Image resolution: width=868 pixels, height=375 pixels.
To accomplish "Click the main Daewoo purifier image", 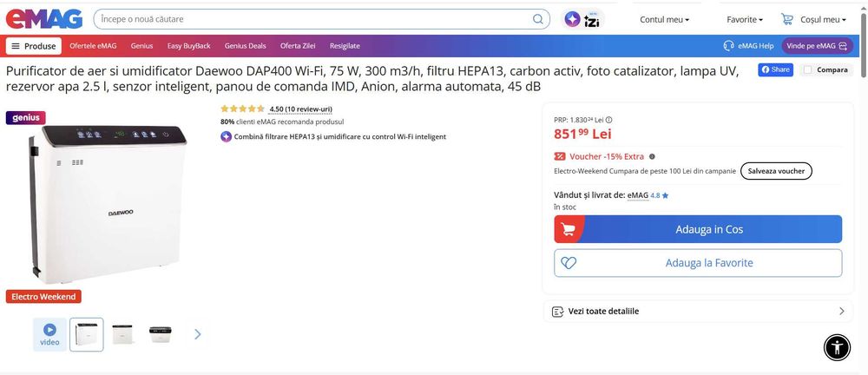I will pos(108,203).
